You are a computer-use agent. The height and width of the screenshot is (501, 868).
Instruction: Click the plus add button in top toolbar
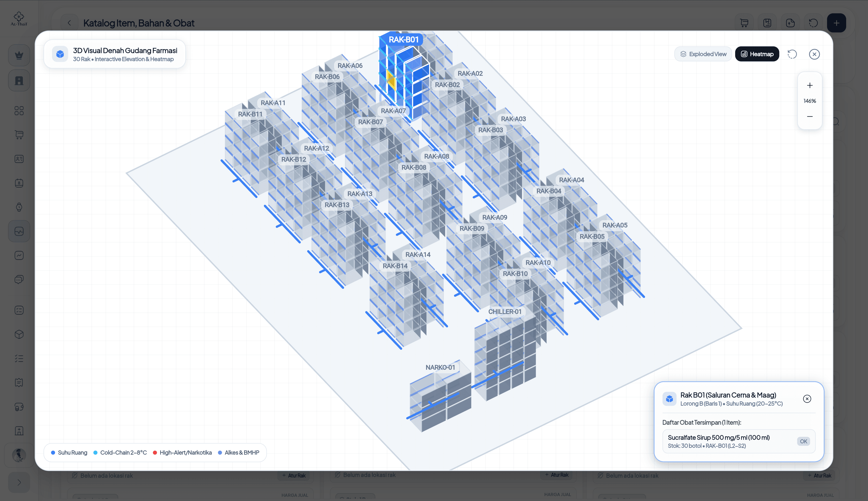coord(836,23)
